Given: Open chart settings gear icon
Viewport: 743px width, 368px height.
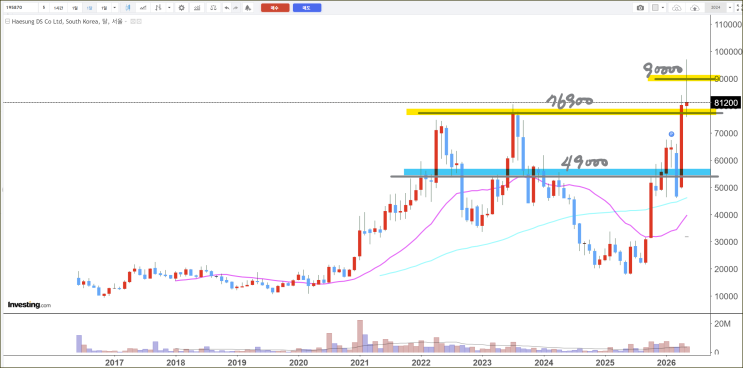Looking at the screenshot, I should (181, 8).
